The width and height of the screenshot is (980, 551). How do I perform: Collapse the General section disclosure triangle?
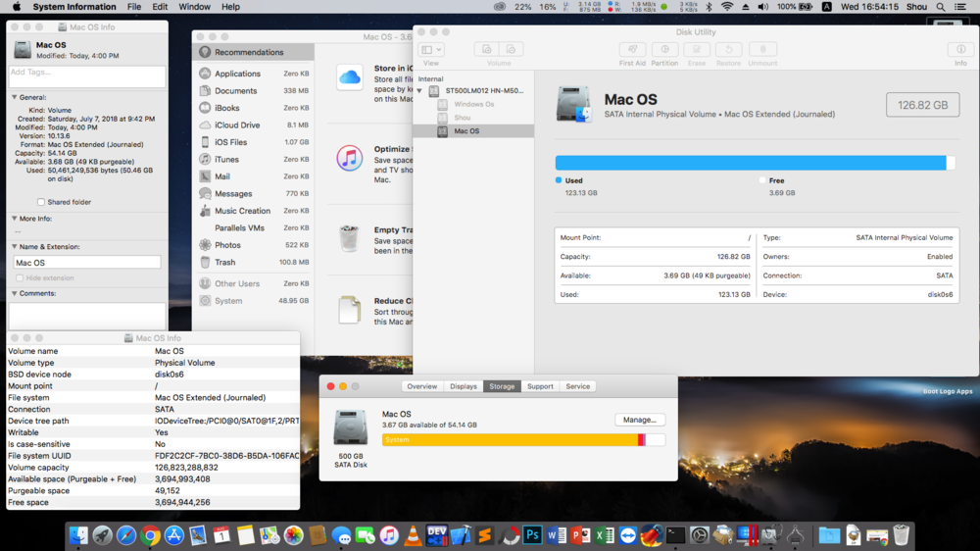click(15, 98)
